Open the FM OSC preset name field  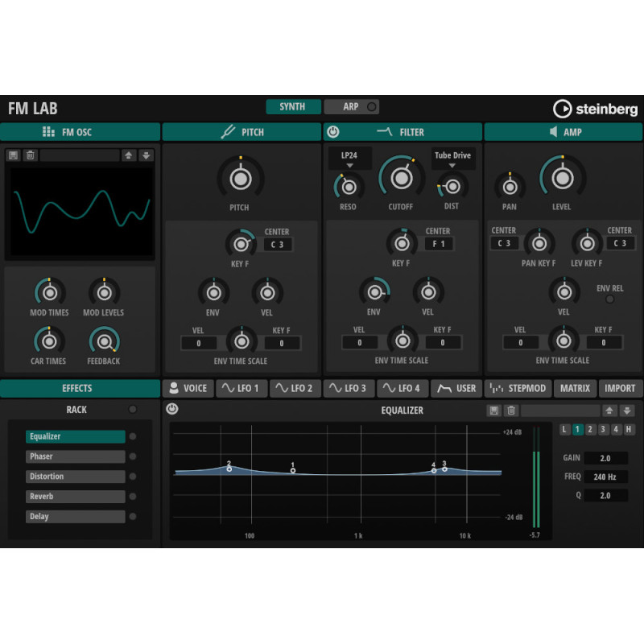tap(80, 155)
